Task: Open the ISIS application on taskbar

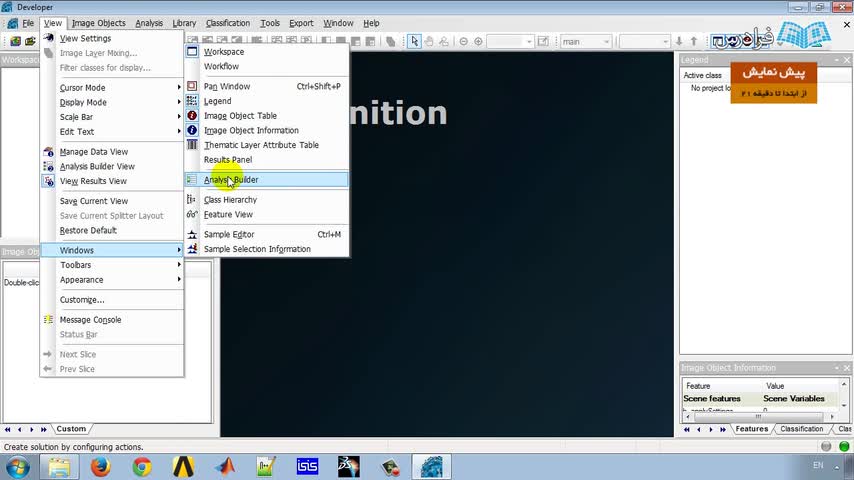Action: click(x=307, y=466)
